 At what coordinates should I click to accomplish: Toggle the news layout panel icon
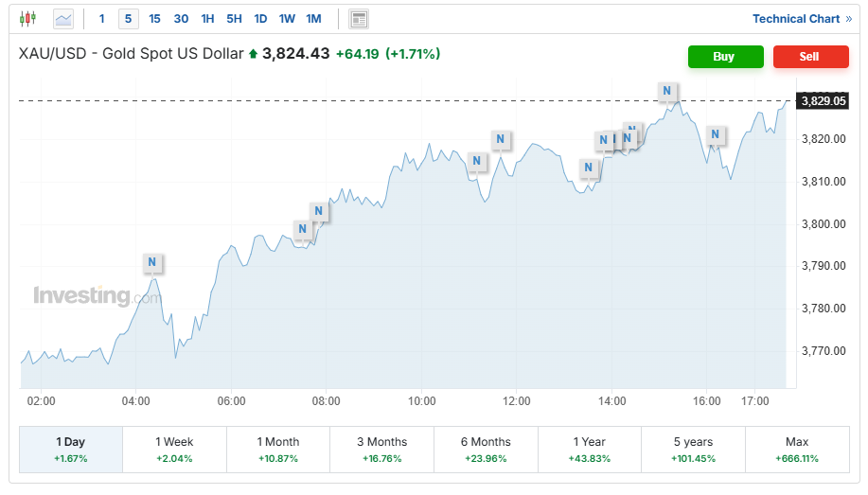coord(359,18)
